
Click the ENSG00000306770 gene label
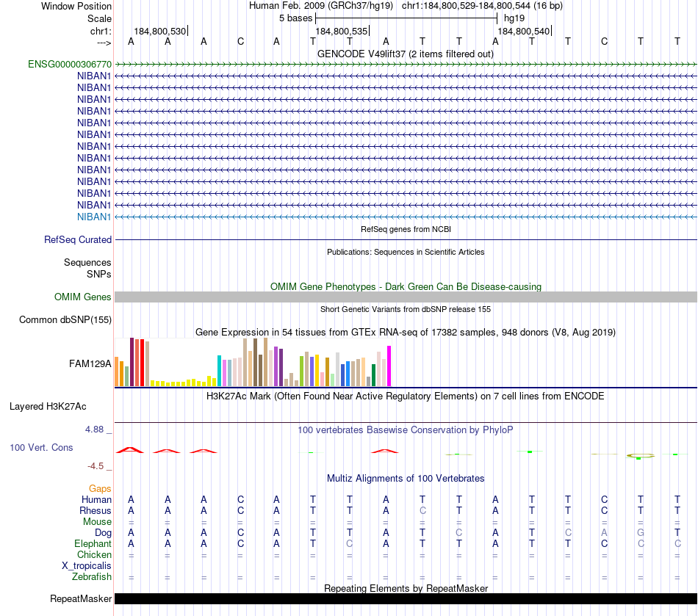pyautogui.click(x=70, y=64)
